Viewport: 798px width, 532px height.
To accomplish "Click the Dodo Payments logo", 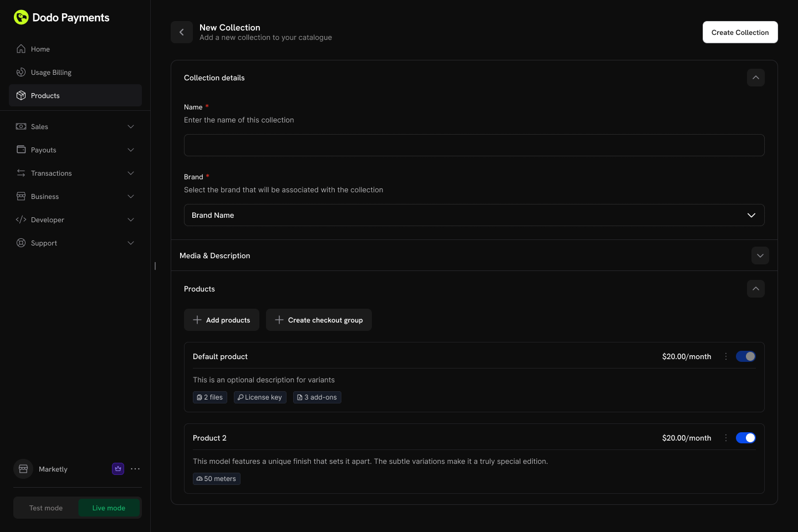I will [61, 17].
